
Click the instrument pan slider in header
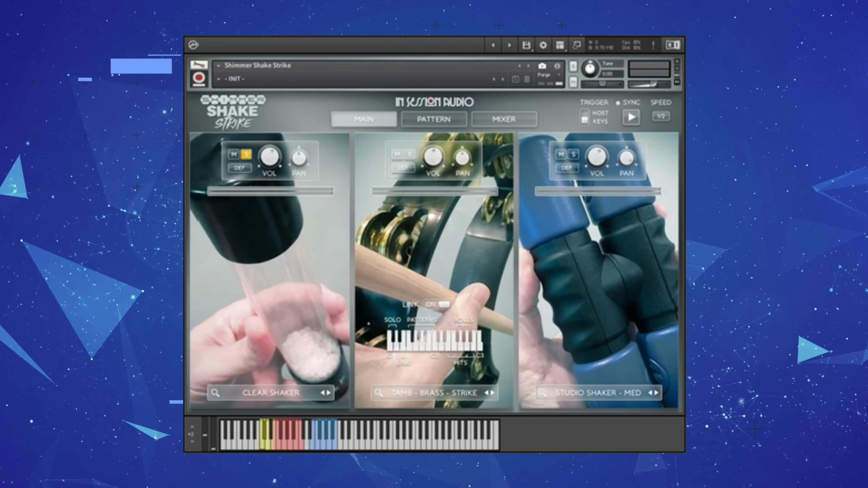pos(602,84)
